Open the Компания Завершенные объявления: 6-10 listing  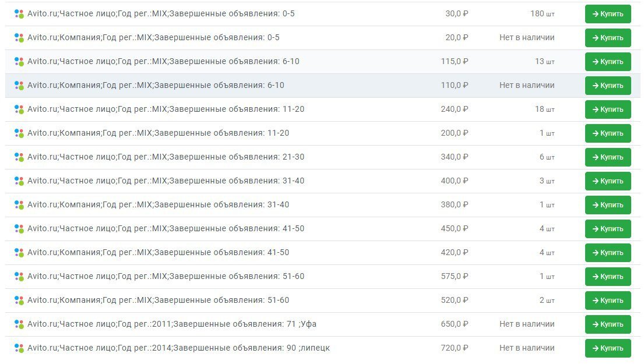click(x=156, y=85)
